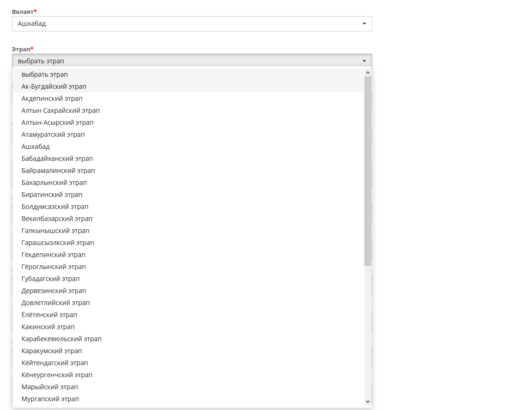Select Бабадайханский этрап

[188, 159]
